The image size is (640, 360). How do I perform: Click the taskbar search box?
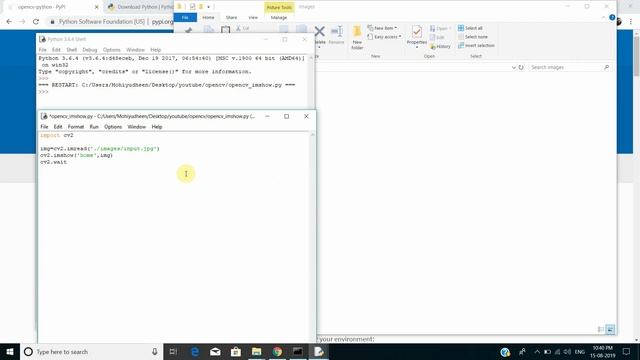pos(92,352)
